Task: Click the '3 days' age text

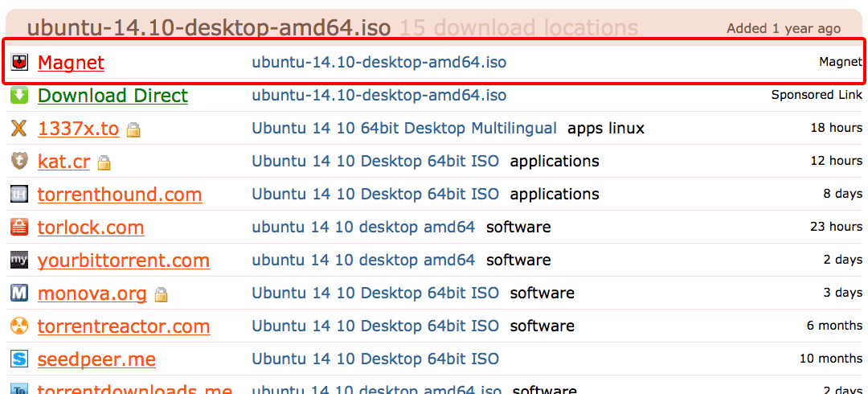Action: [x=843, y=293]
